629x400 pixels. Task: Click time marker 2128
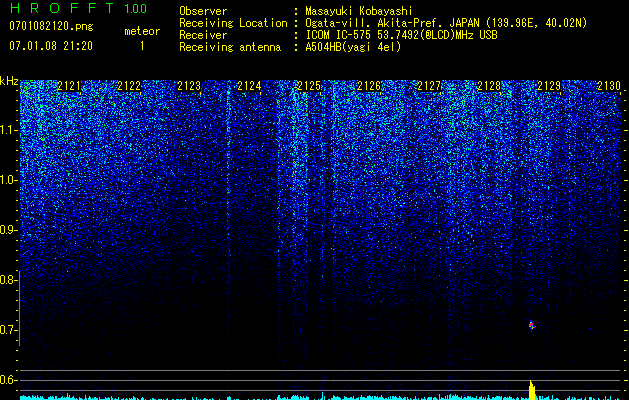(x=489, y=86)
